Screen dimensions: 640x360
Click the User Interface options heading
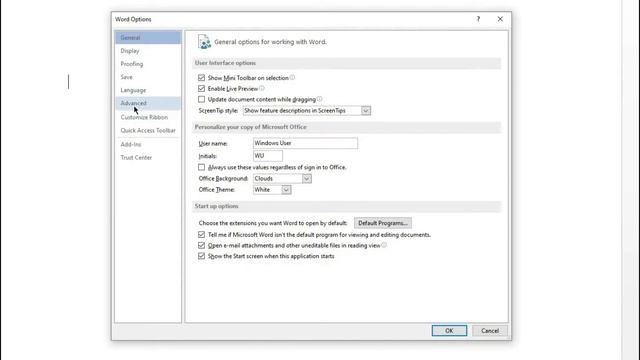pyautogui.click(x=225, y=63)
